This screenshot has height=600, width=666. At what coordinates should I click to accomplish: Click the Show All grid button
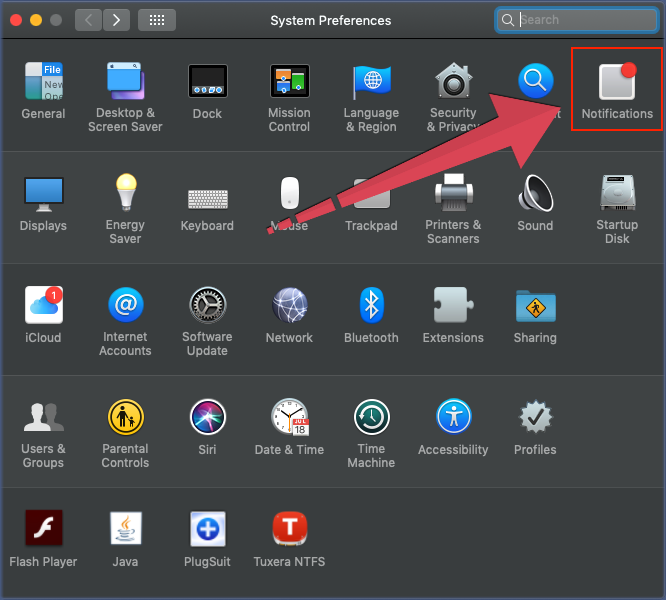pos(157,19)
